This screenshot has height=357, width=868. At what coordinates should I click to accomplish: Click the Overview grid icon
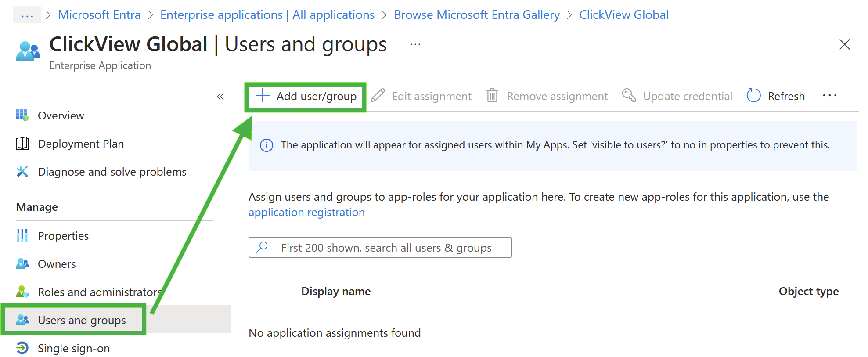(x=22, y=115)
